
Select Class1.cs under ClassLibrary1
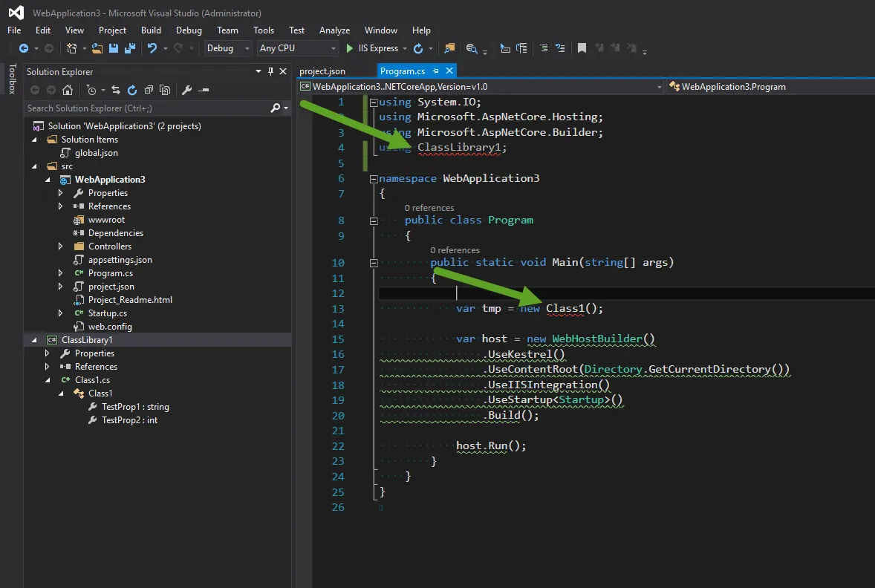tap(92, 380)
